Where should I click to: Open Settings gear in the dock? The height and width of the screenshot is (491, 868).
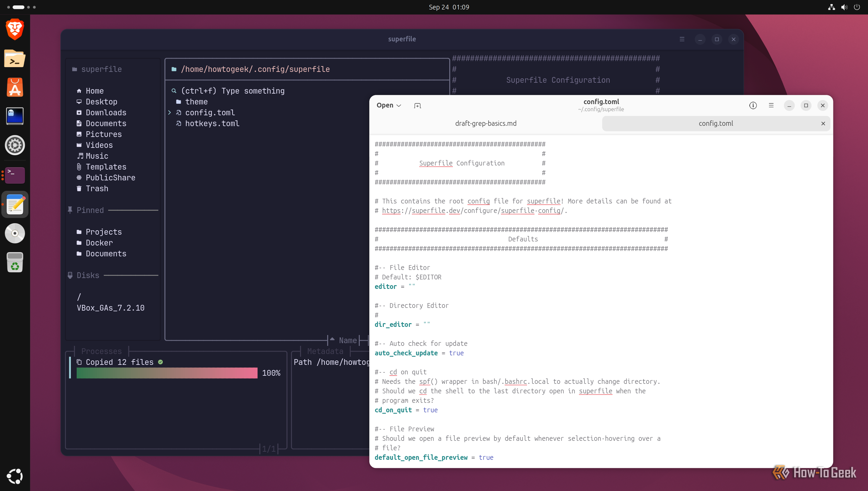click(x=15, y=145)
